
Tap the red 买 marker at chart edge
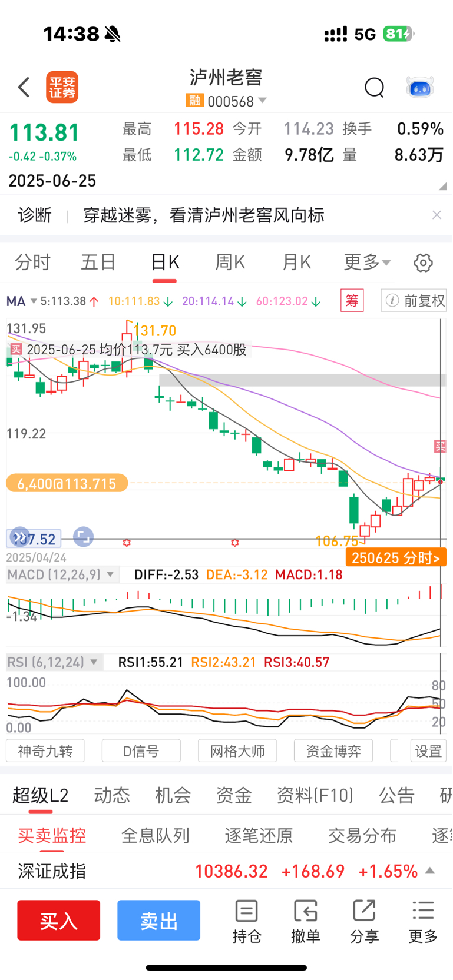click(440, 447)
